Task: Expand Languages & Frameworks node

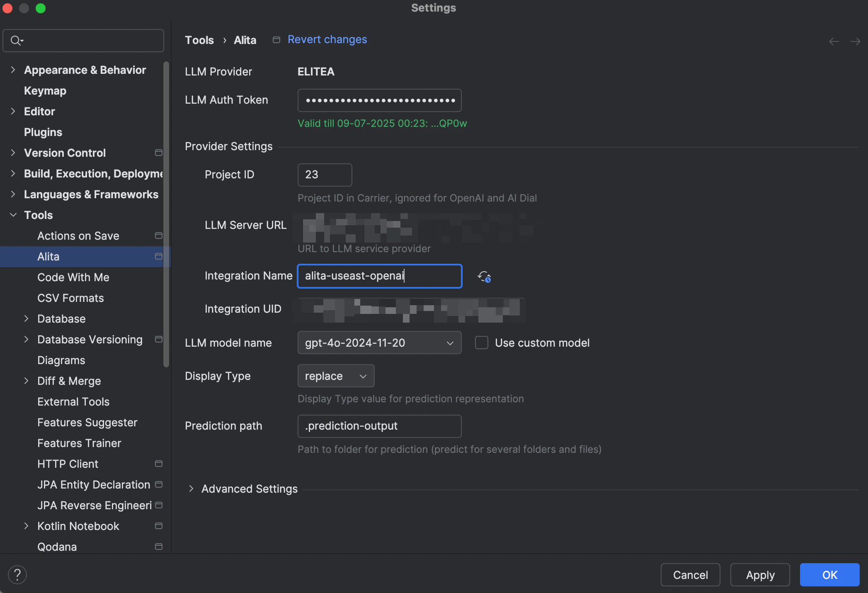Action: coord(13,194)
